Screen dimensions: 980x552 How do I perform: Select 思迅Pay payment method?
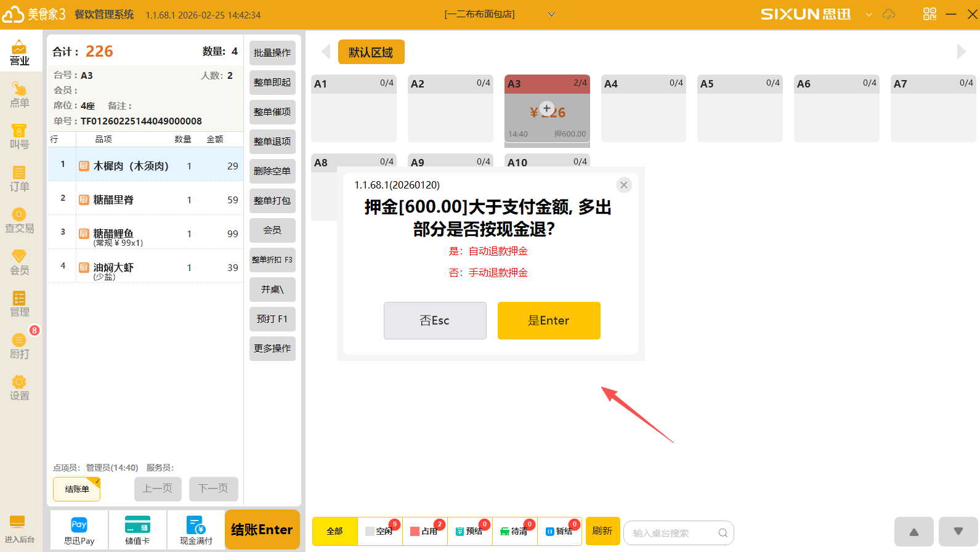79,530
